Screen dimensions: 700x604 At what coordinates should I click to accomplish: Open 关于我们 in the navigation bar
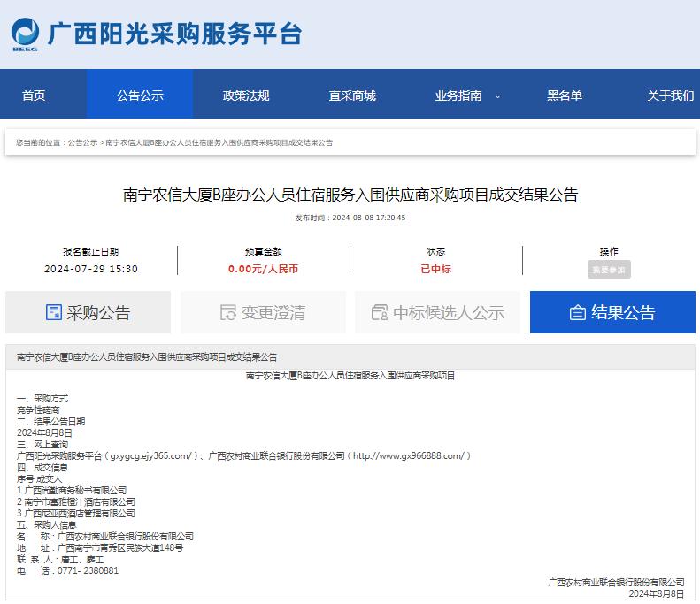[671, 96]
